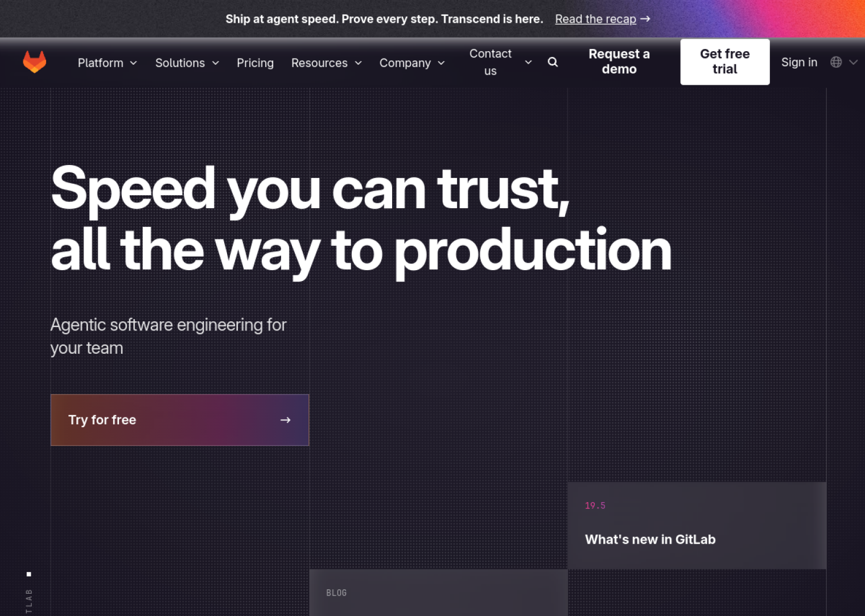
Task: Expand the Solutions menu chevron
Action: [x=216, y=63]
